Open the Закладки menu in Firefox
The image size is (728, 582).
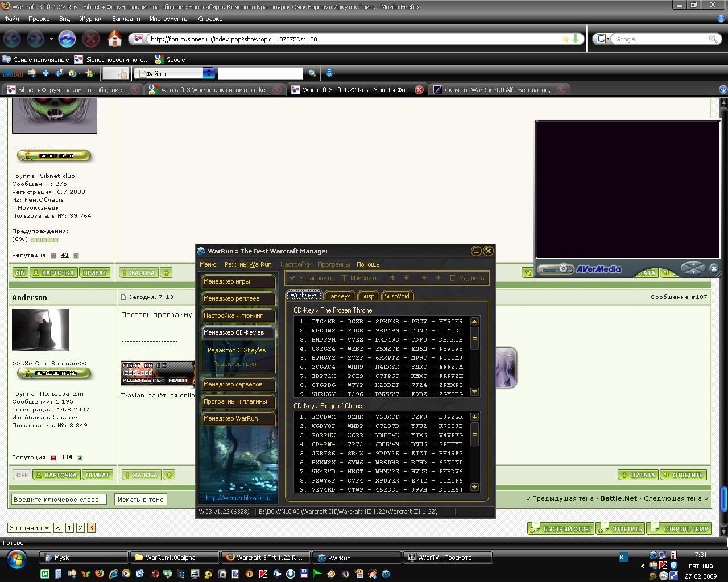point(126,19)
